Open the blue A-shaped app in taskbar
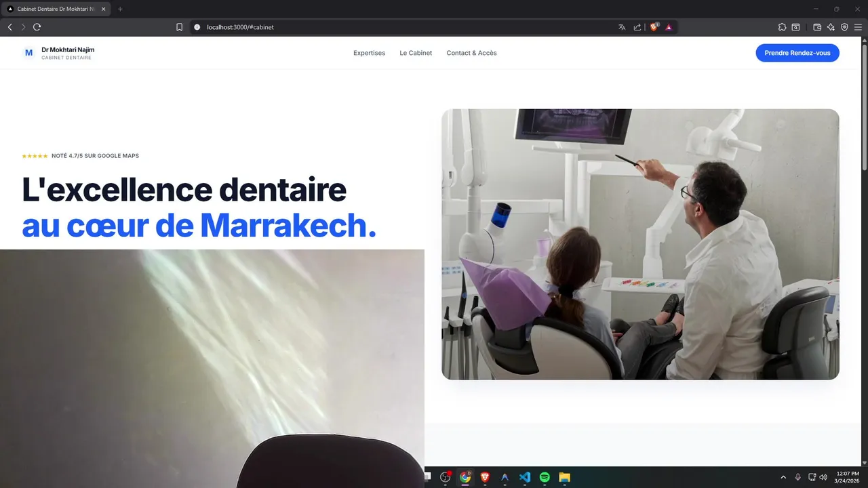Viewport: 868px width, 488px height. [505, 477]
